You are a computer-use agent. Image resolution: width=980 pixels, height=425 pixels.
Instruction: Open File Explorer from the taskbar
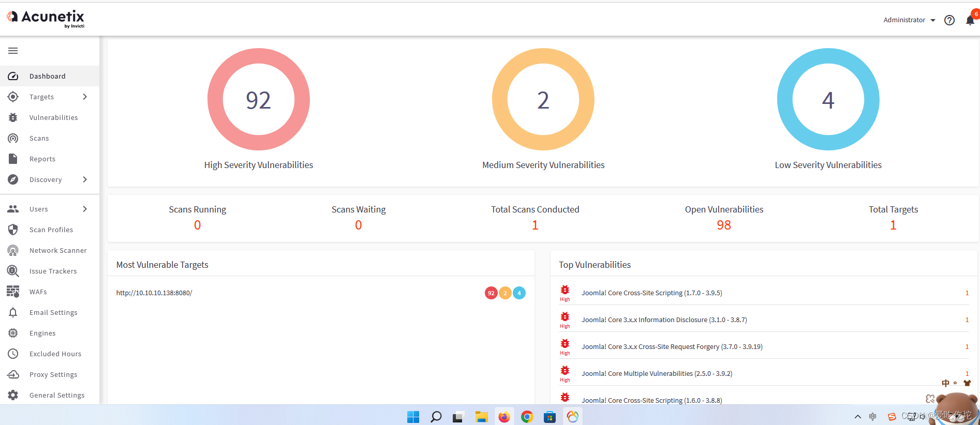[482, 417]
